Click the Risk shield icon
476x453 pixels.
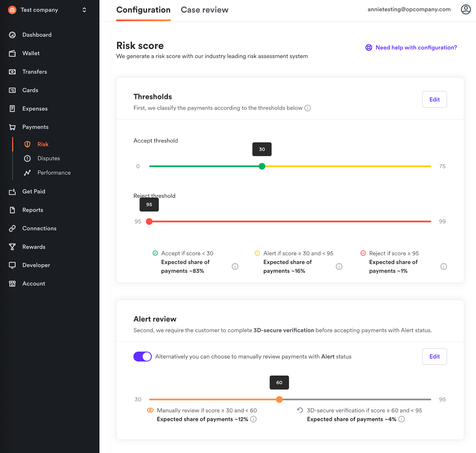tap(27, 144)
